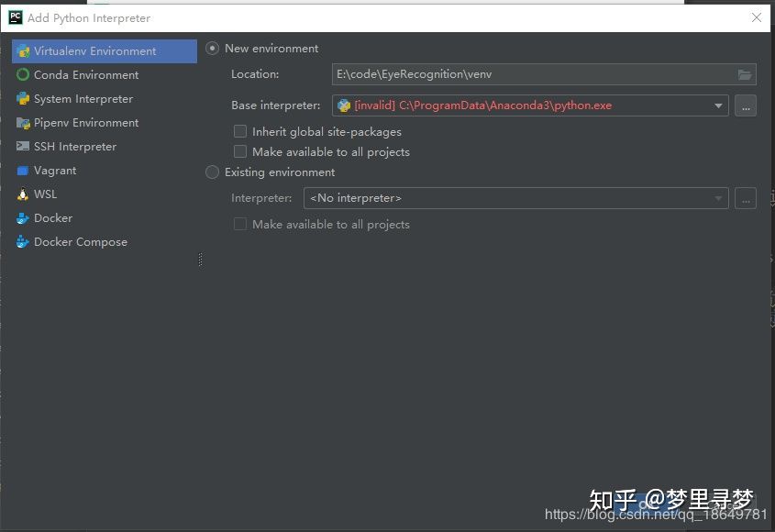Click the Pipenv folder icon
This screenshot has height=532, width=775.
[x=23, y=123]
